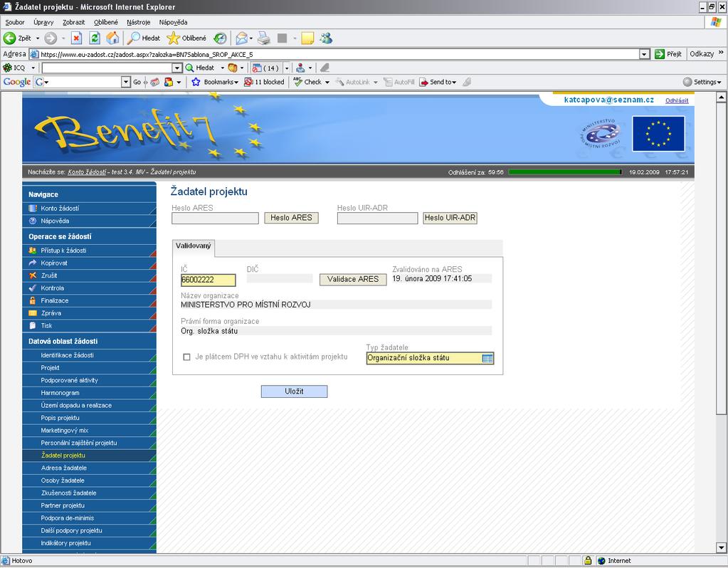Click the green session timeout progress bar

pos(565,172)
